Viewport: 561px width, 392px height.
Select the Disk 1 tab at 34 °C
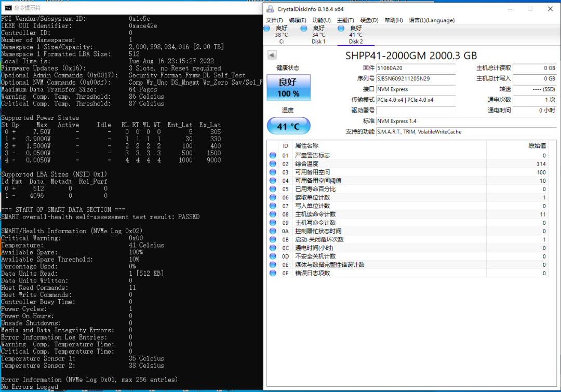318,35
